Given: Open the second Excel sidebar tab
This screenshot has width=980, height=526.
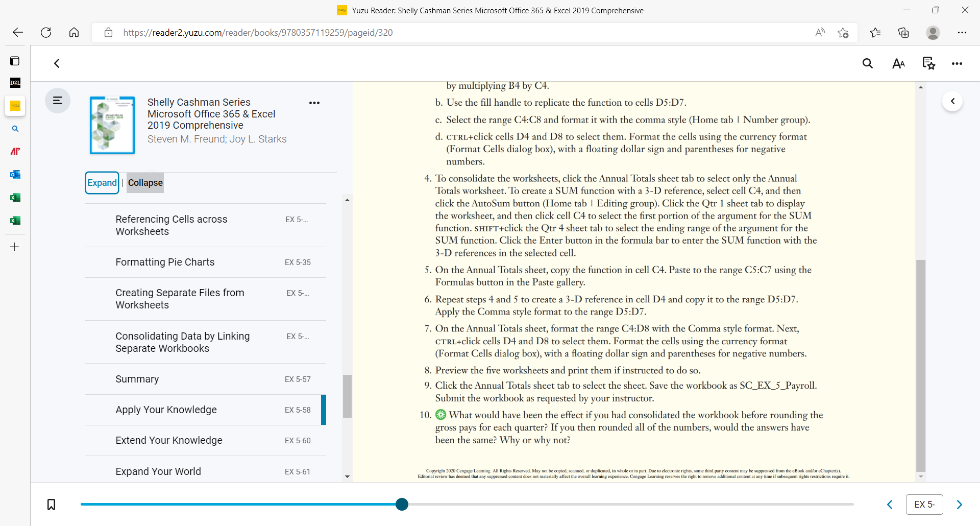Looking at the screenshot, I should point(15,221).
